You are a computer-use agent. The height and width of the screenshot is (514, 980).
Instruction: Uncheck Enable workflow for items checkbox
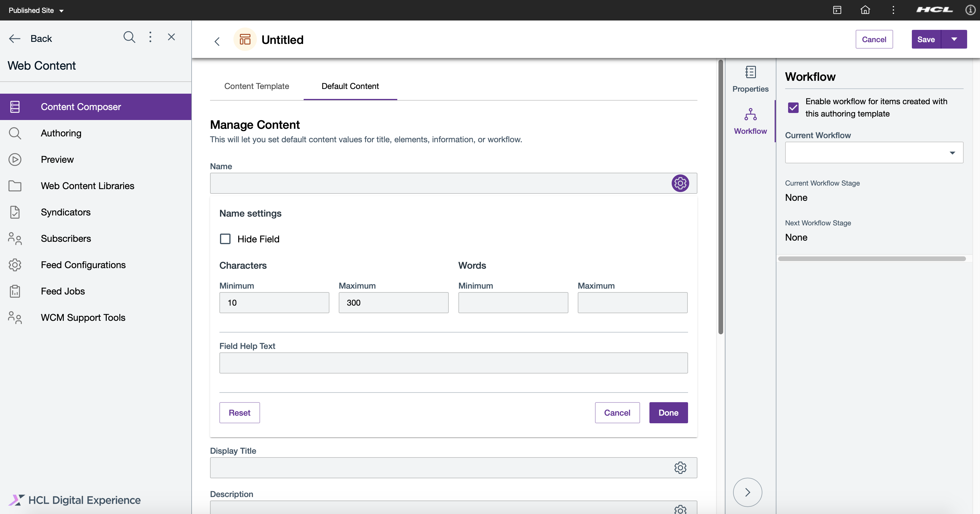[x=793, y=108]
